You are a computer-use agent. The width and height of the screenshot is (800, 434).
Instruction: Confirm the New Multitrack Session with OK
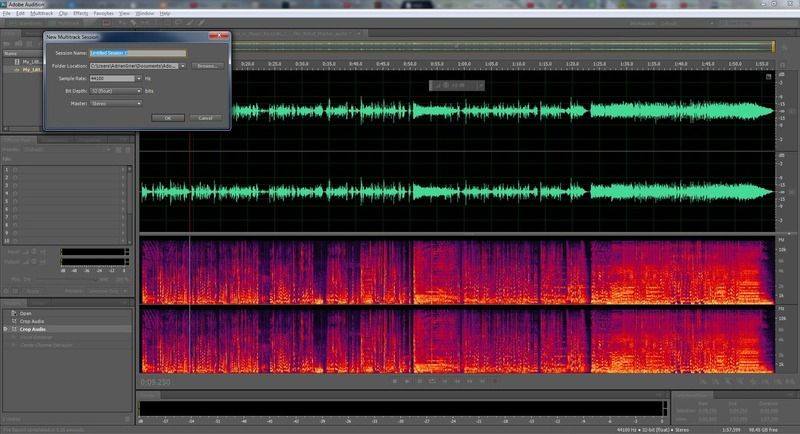pos(168,118)
